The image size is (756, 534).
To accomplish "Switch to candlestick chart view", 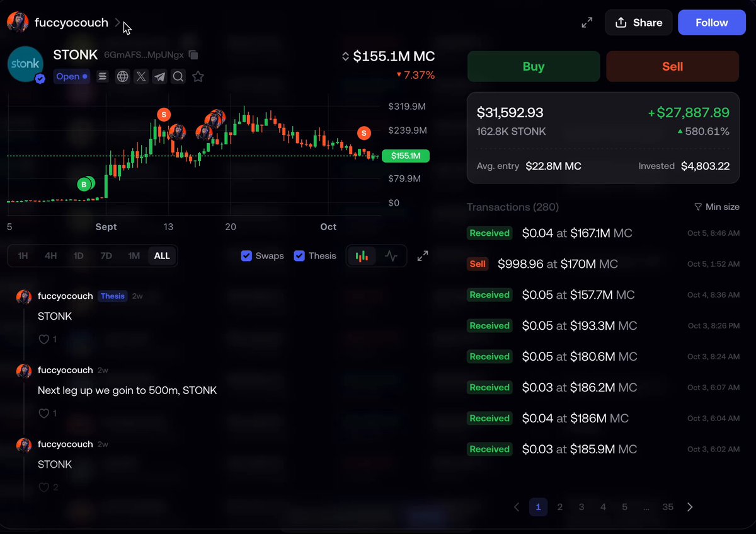I will [x=362, y=256].
